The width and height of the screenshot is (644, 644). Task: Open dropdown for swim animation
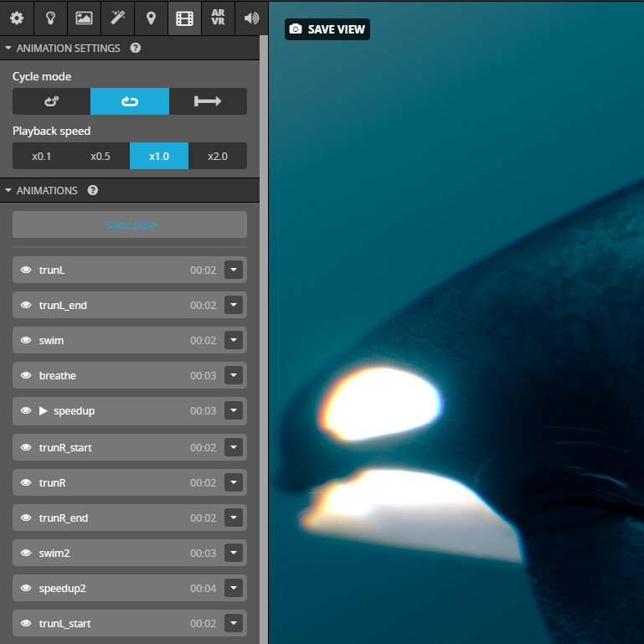[x=234, y=341]
